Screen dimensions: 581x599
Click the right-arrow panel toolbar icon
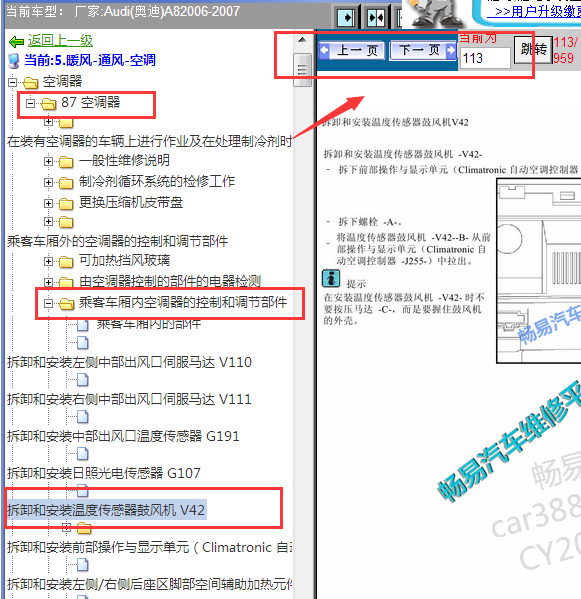[346, 18]
